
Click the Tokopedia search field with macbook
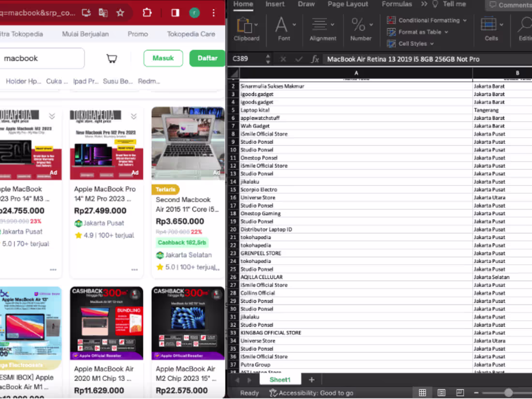[42, 58]
